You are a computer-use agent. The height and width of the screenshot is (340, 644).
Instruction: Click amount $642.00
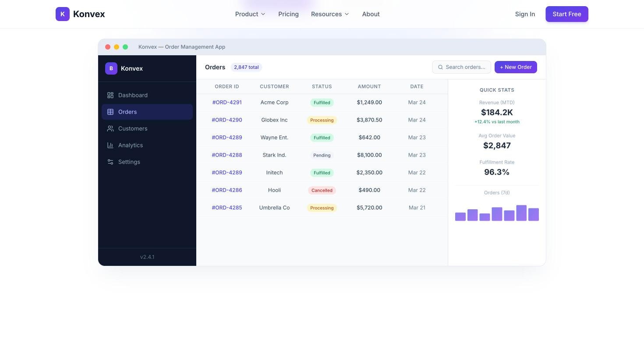tap(369, 137)
